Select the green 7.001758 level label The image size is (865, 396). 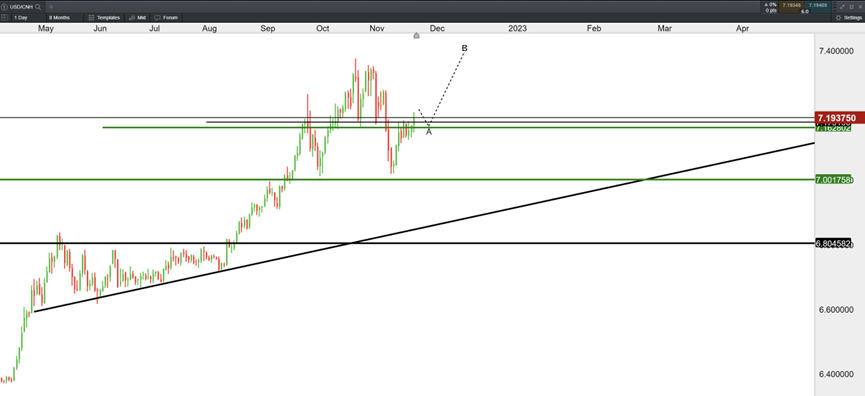834,180
